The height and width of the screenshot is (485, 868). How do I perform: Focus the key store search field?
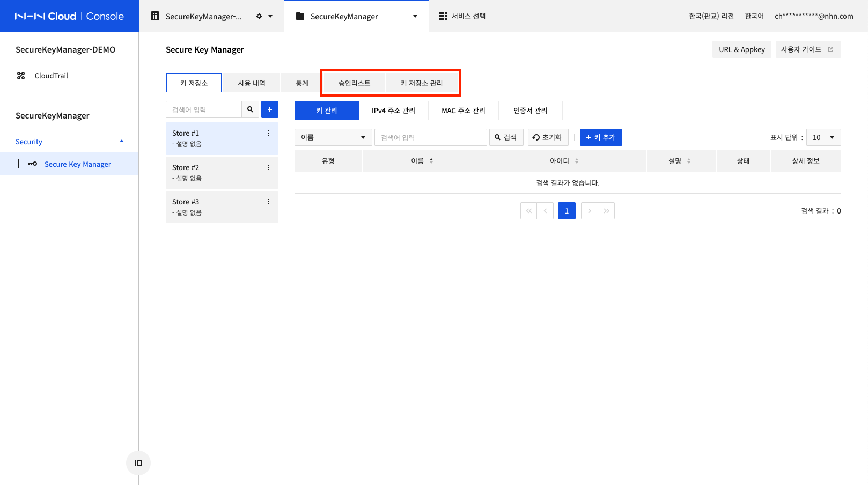(x=204, y=109)
